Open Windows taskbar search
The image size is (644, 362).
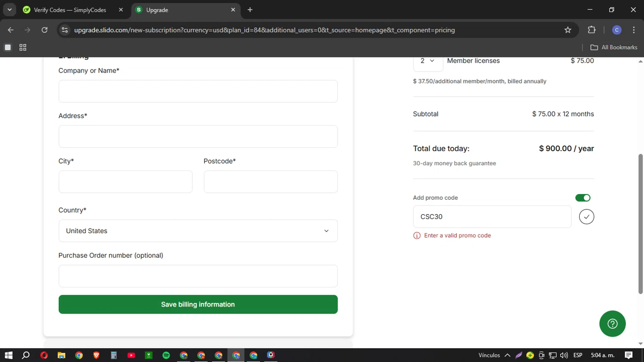tap(26, 355)
